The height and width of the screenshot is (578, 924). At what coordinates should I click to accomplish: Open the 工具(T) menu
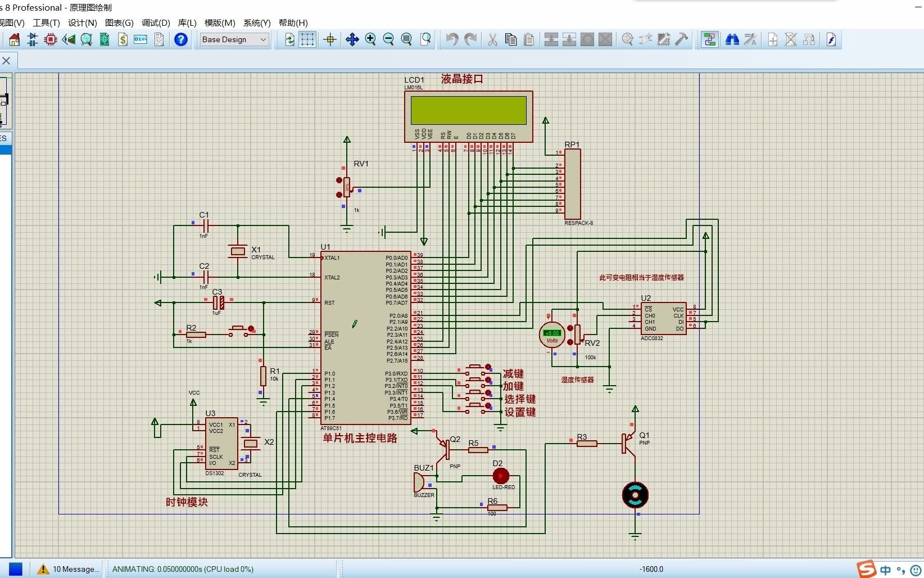click(46, 23)
